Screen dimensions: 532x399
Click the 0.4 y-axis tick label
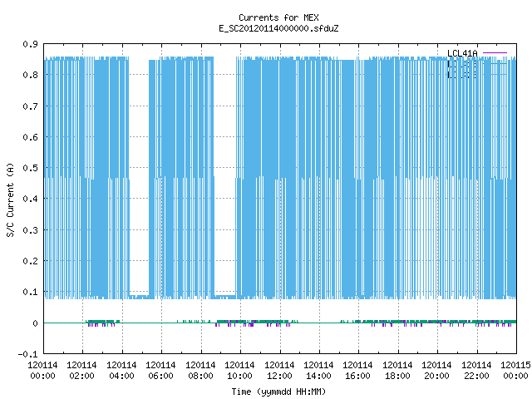click(30, 199)
